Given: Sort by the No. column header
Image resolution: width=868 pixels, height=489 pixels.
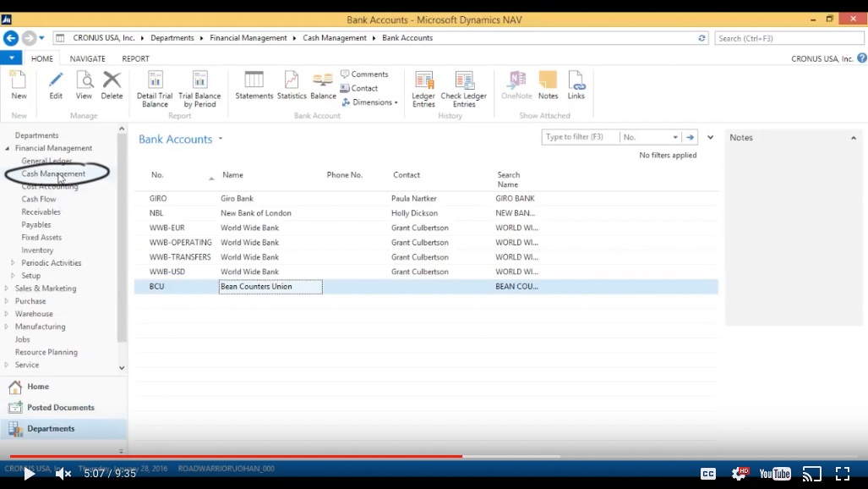Looking at the screenshot, I should (x=158, y=174).
